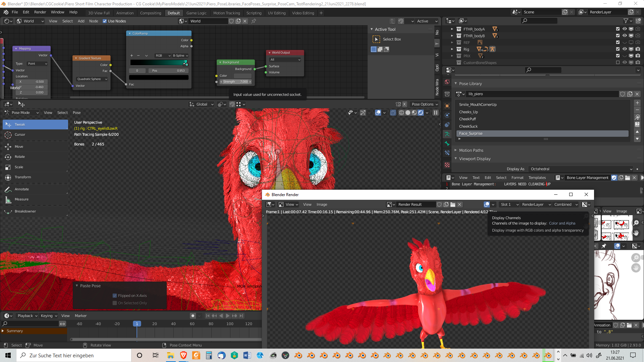Click the Pose Options button
This screenshot has height=362, width=644.
[425, 104]
